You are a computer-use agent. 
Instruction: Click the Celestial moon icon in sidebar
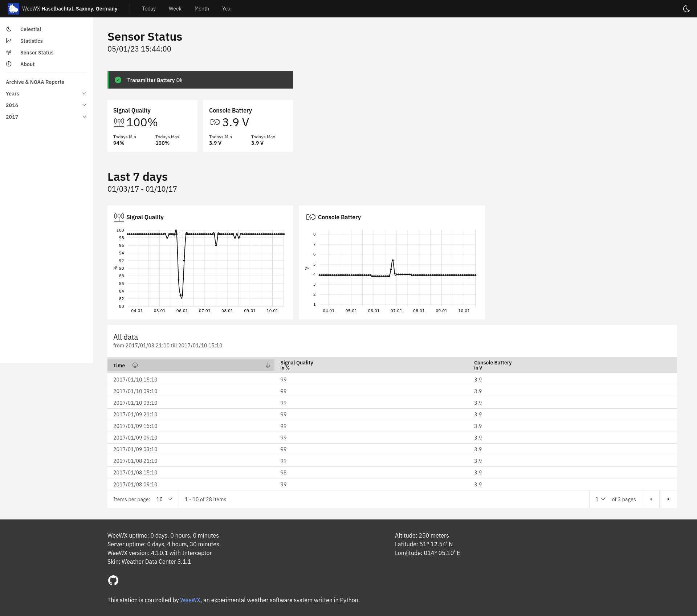[x=9, y=29]
